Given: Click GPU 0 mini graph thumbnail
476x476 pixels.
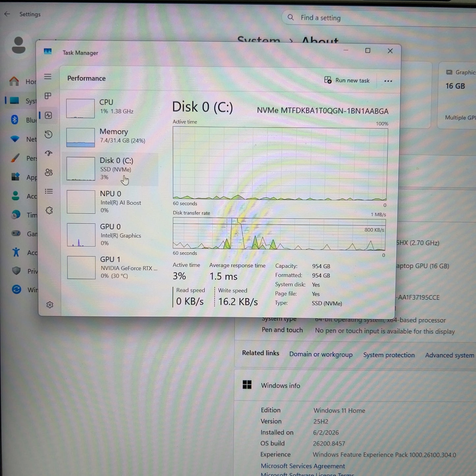Looking at the screenshot, I should tap(81, 235).
